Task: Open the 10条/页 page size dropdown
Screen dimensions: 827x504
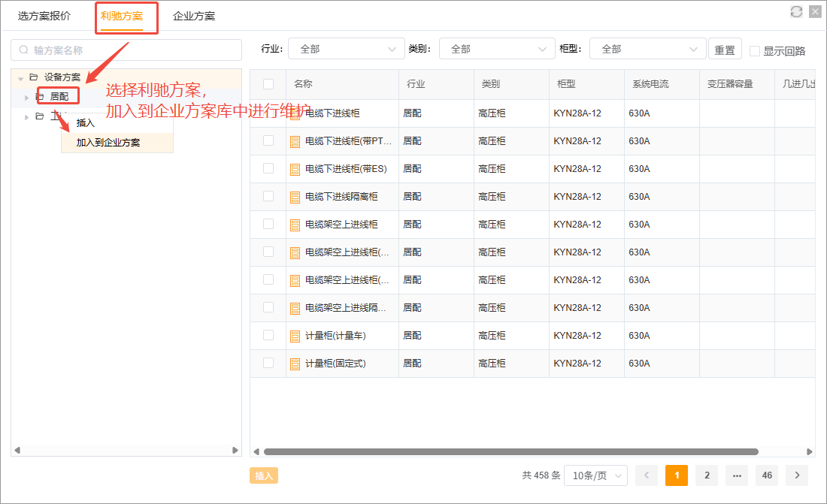Action: click(596, 475)
